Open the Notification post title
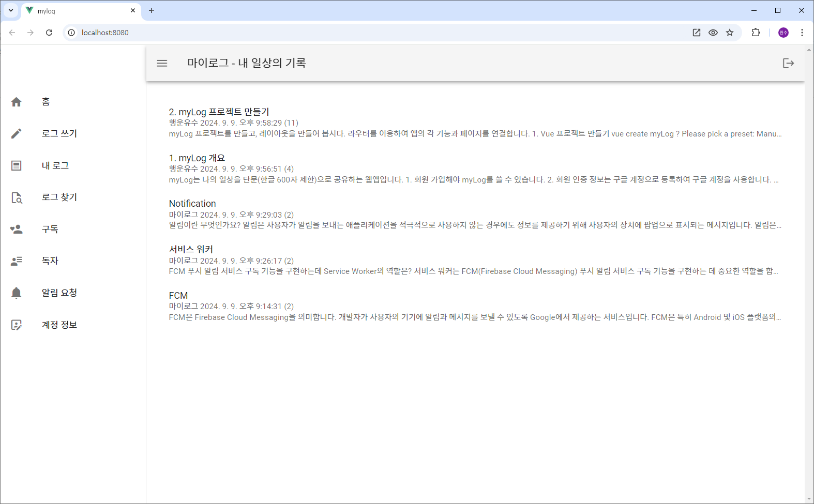Viewport: 814px width, 504px height. [192, 204]
